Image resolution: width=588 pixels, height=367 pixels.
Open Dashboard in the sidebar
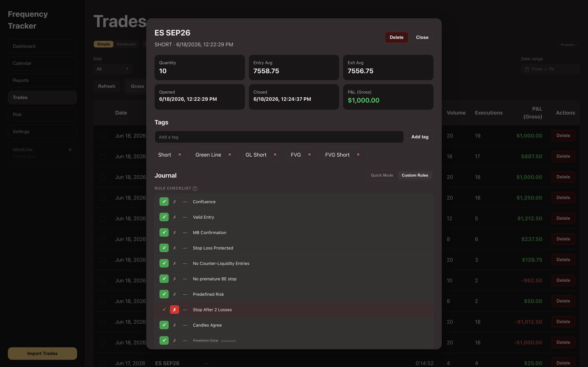[42, 46]
